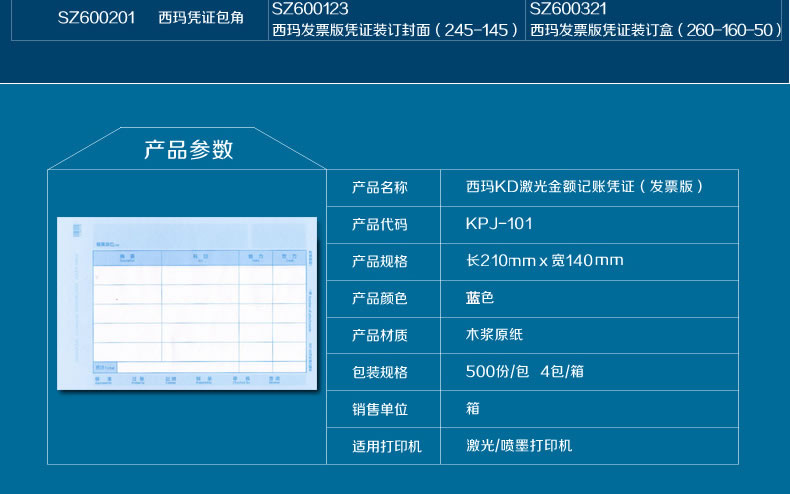Click the 箱 sales unit value

(x=473, y=408)
